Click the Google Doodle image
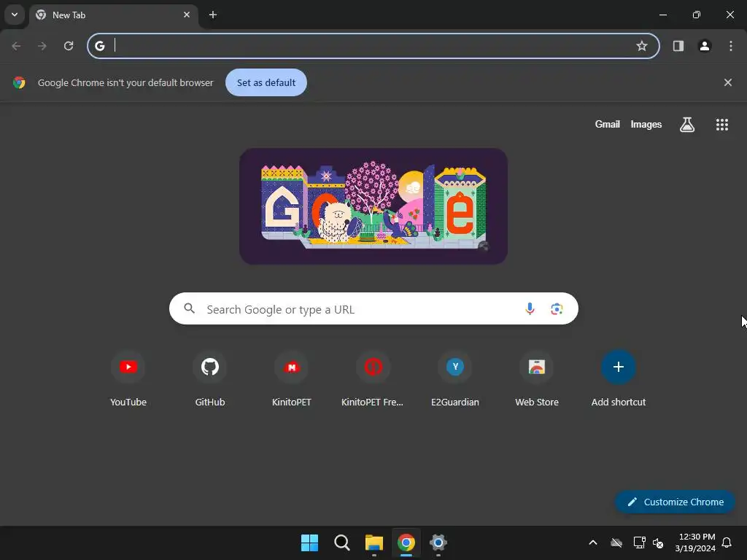Screen dimensions: 747x560 pyautogui.click(x=373, y=206)
